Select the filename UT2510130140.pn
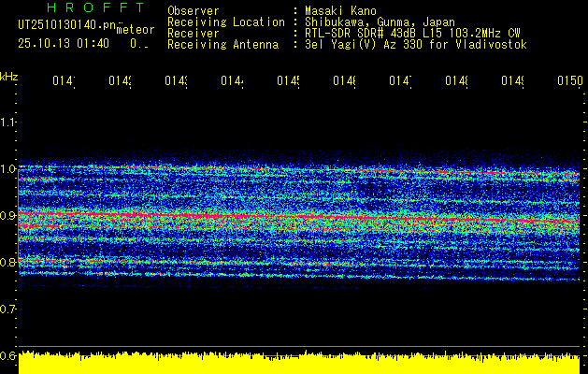The height and width of the screenshot is (374, 588). tap(67, 24)
